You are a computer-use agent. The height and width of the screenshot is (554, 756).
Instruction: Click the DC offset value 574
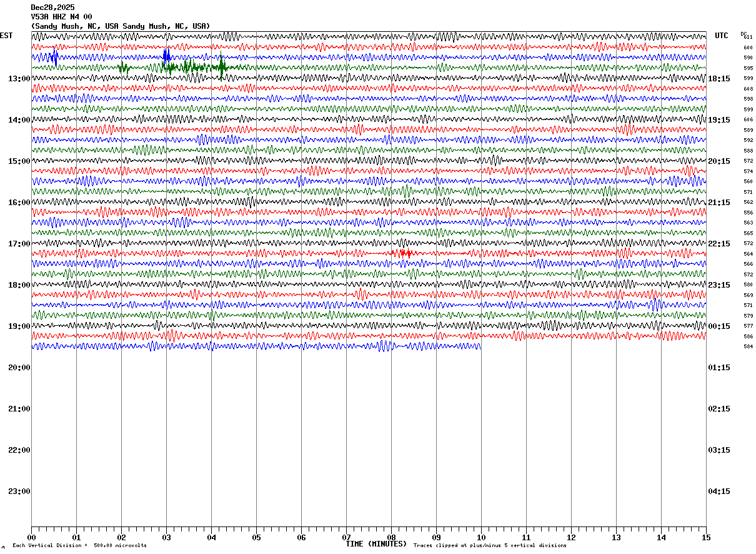[x=748, y=171]
